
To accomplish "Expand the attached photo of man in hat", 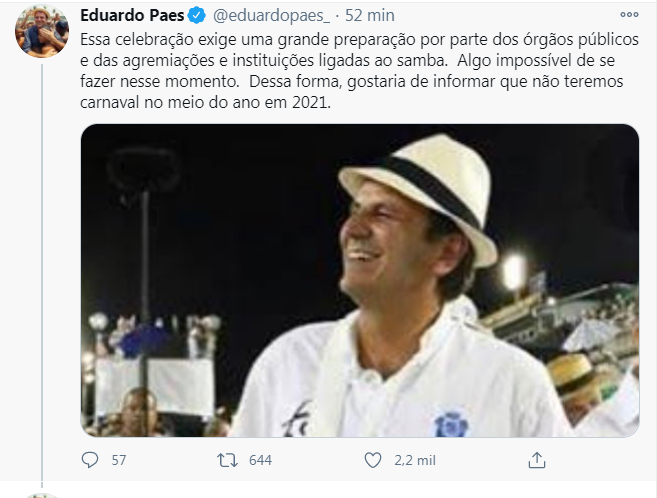I will [x=360, y=280].
